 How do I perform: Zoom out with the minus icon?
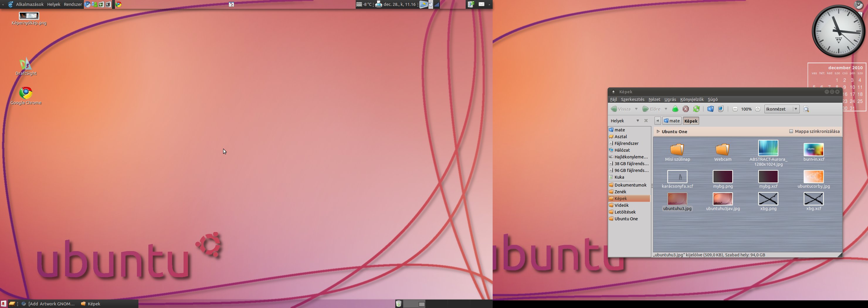click(735, 109)
